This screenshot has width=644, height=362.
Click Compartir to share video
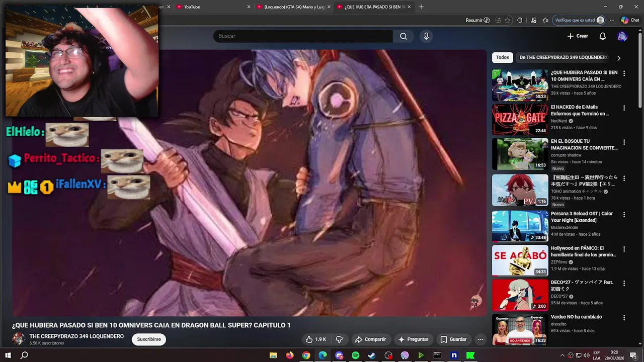pos(370,339)
